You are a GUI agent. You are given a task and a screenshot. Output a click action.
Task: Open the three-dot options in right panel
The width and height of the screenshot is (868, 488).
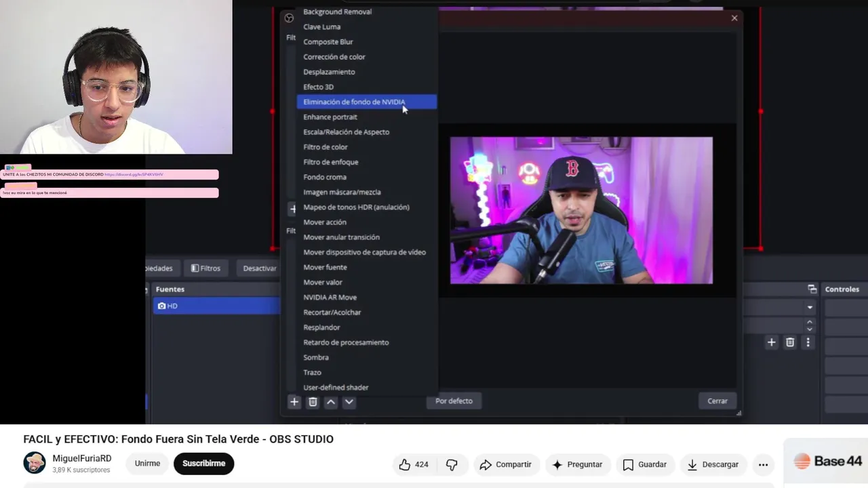coord(808,342)
